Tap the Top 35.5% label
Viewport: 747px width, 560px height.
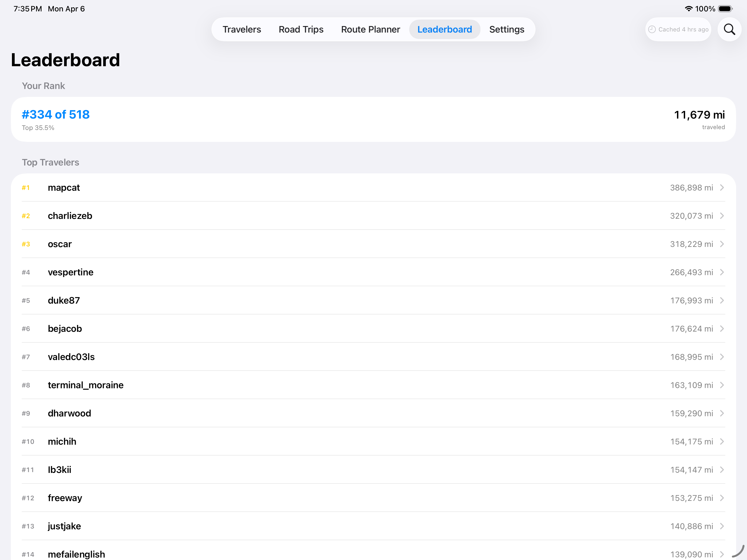pos(38,128)
